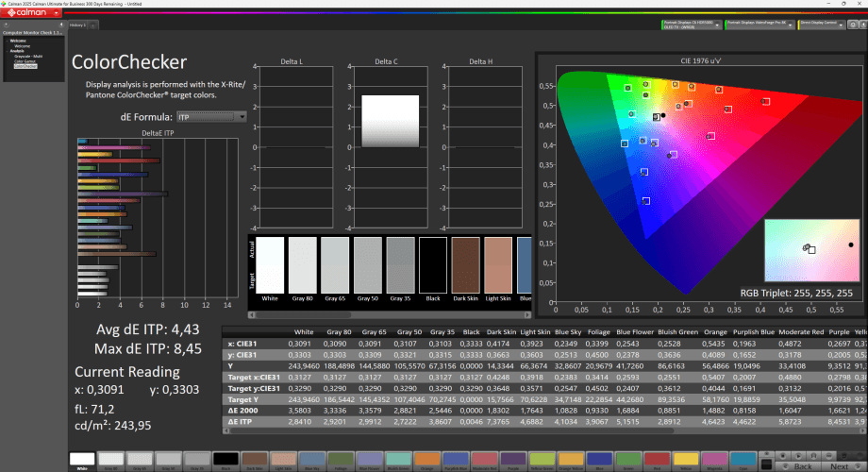Image resolution: width=868 pixels, height=472 pixels.
Task: Select the Black swatch in bottom strip
Action: (225, 460)
